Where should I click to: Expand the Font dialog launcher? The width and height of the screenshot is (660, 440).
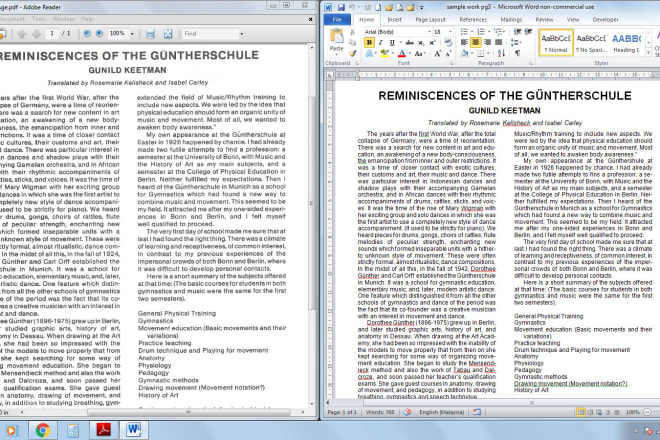pos(452,63)
